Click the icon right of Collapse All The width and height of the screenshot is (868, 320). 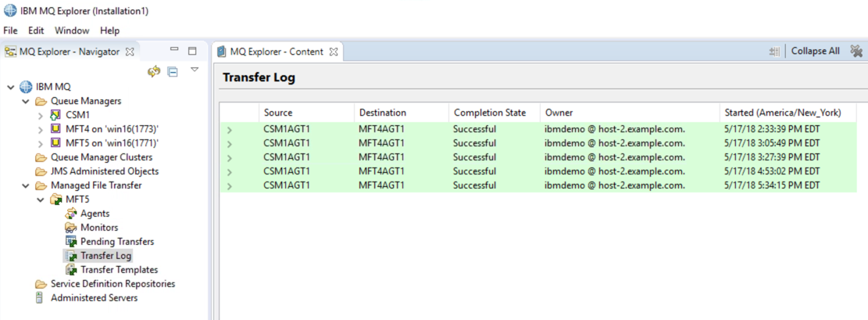tap(856, 52)
